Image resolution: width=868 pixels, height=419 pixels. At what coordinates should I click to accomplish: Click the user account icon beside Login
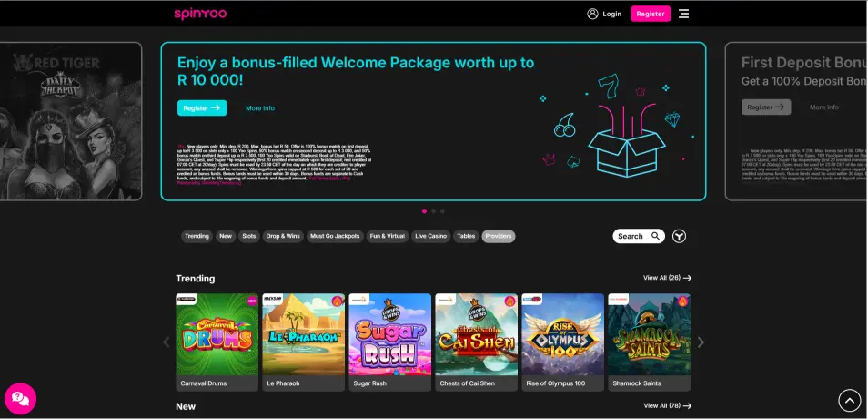point(592,14)
